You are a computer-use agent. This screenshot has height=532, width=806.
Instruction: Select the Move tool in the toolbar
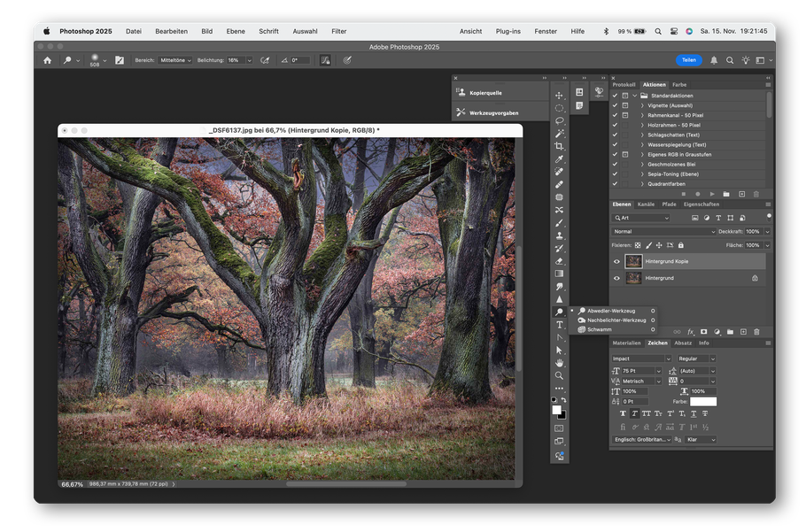pyautogui.click(x=559, y=96)
